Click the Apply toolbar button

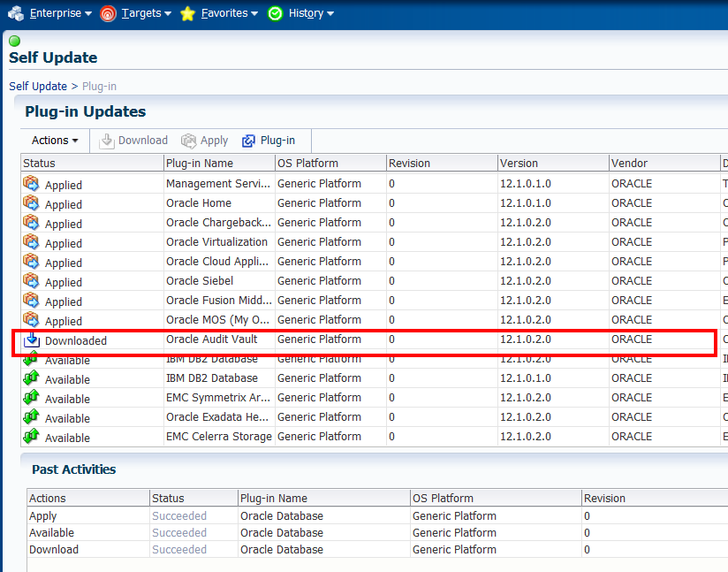204,141
